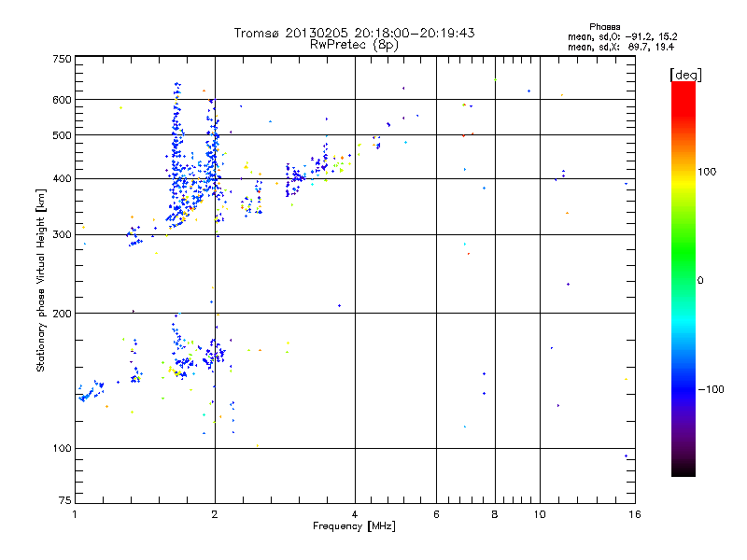Image resolution: width=747 pixels, height=560 pixels.
Task: Click the phase colorbar strip
Action: 684,279
